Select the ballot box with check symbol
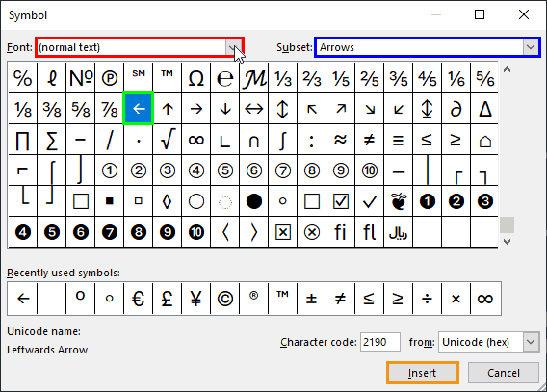547x392 pixels. (341, 201)
